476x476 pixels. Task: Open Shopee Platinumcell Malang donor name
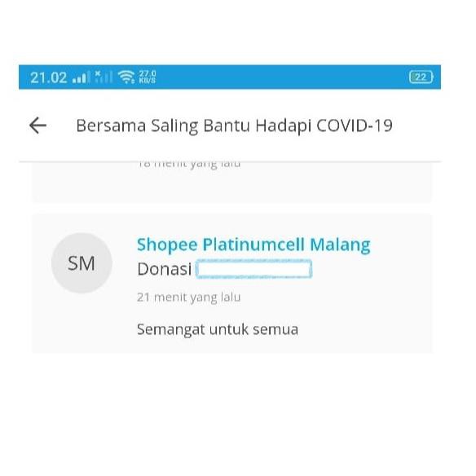coord(253,245)
